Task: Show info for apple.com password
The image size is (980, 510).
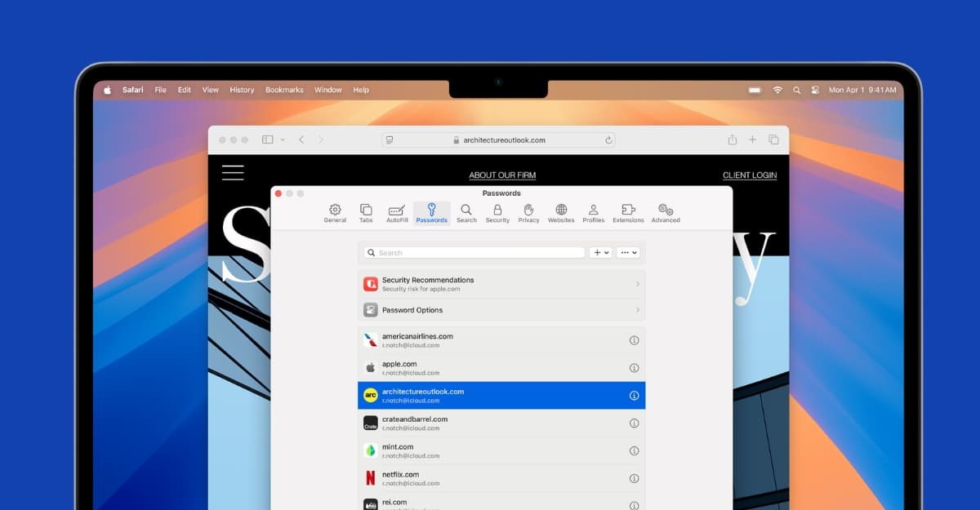Action: tap(634, 368)
